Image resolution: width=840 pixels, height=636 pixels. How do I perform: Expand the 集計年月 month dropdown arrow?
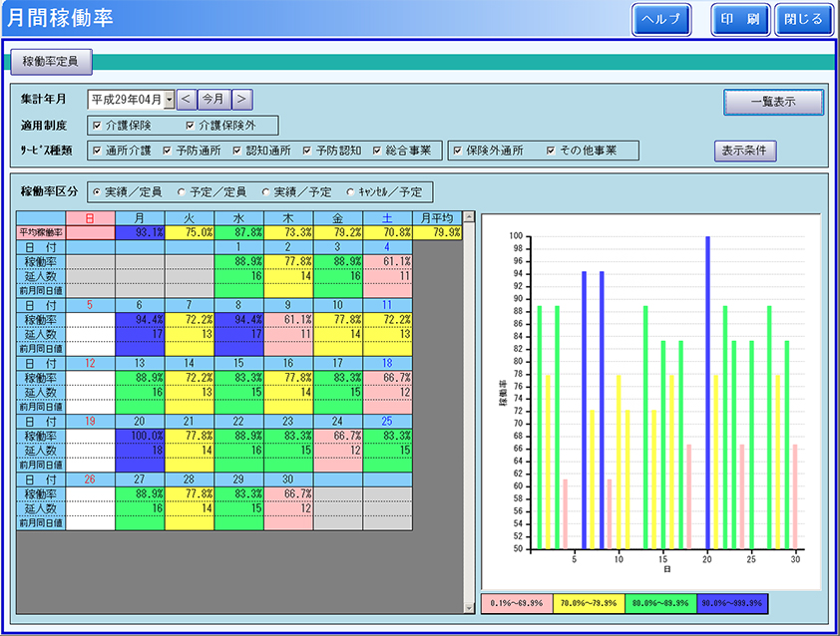point(170,99)
